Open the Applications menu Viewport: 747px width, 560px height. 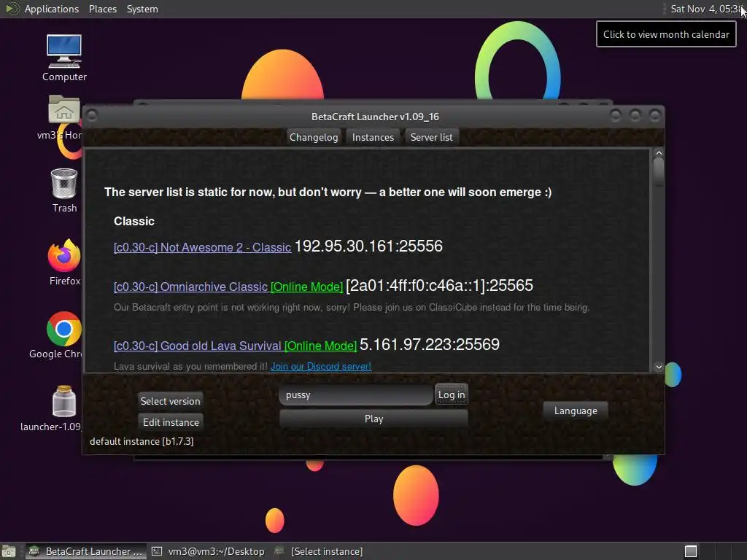[x=52, y=9]
